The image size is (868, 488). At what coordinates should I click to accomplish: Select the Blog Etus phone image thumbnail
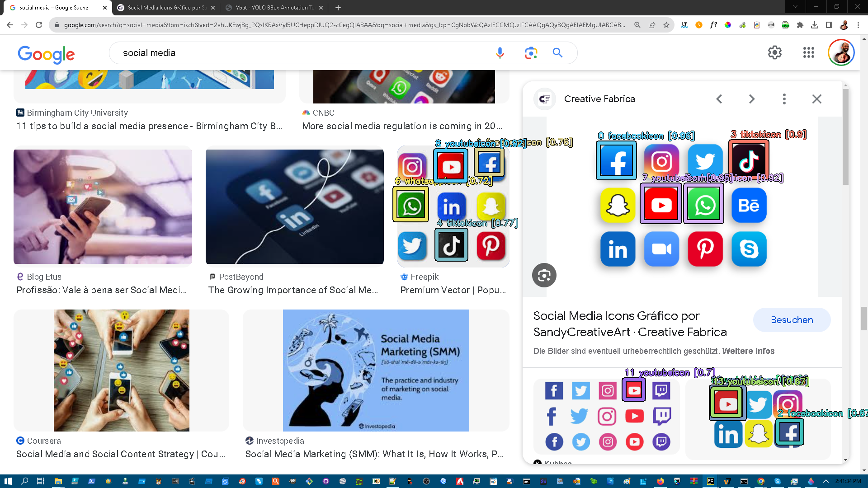[103, 206]
